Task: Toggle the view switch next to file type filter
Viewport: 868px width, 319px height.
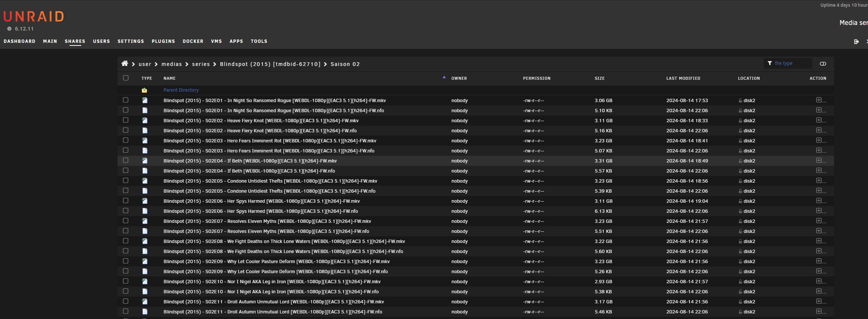Action: click(822, 64)
